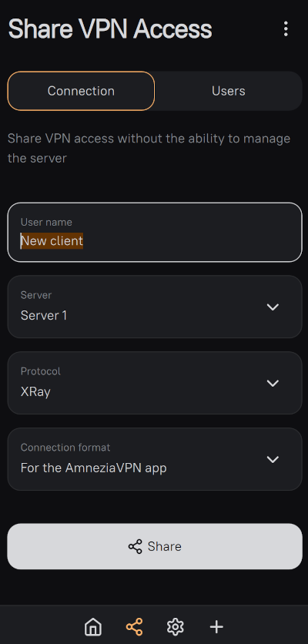Expand the Connection format dropdown chevron
Image resolution: width=308 pixels, height=644 pixels.
click(x=273, y=459)
